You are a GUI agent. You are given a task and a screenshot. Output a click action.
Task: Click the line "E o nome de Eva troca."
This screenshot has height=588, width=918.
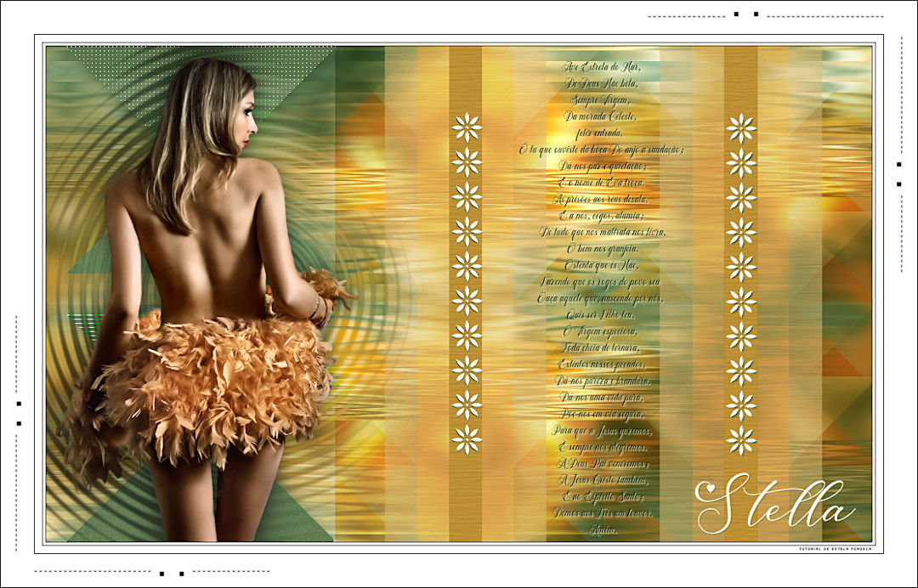pyautogui.click(x=601, y=183)
